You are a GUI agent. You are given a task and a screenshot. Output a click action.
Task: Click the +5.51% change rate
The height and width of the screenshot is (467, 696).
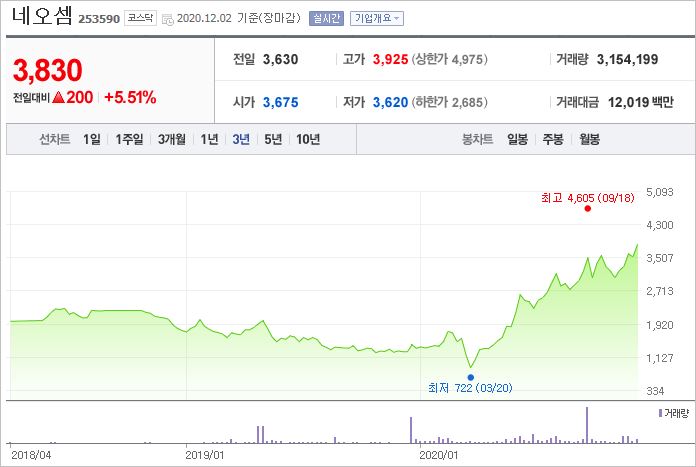(x=130, y=97)
